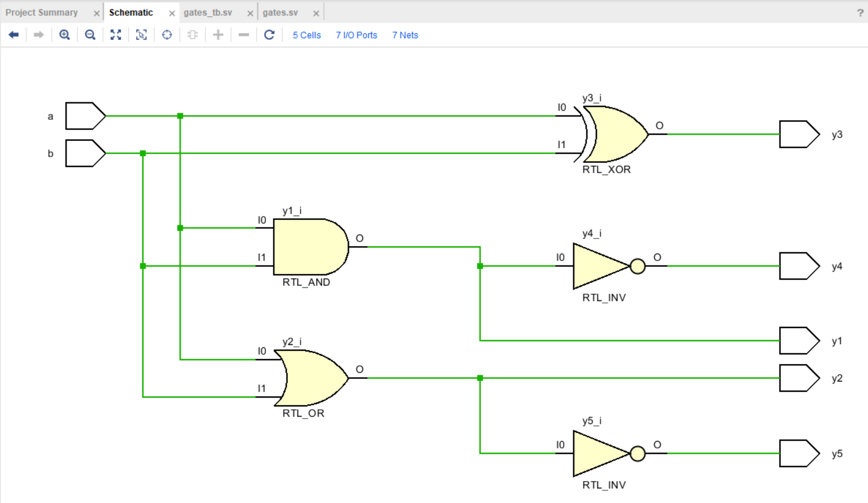868x503 pixels.
Task: Open the 7 Nets link
Action: [x=405, y=35]
